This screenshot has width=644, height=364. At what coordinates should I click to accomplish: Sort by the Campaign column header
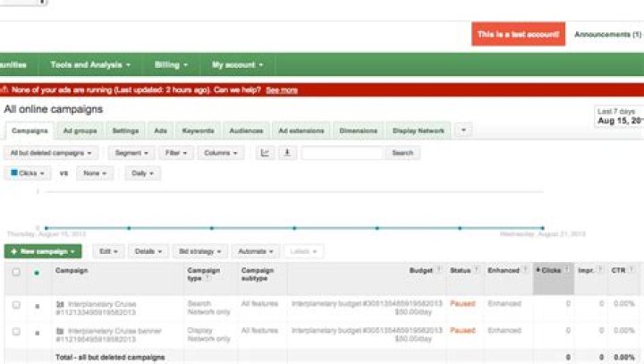[72, 270]
